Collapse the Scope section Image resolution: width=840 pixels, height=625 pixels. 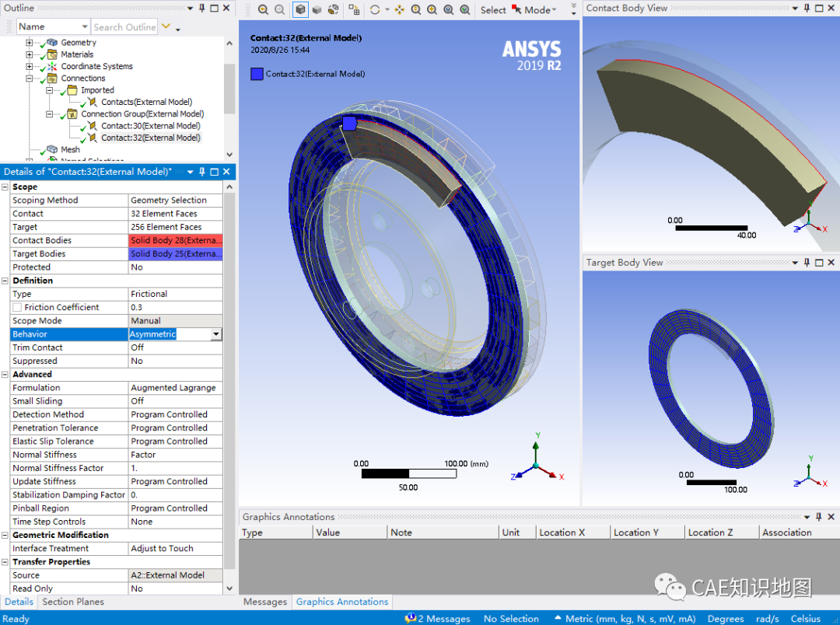(5, 187)
